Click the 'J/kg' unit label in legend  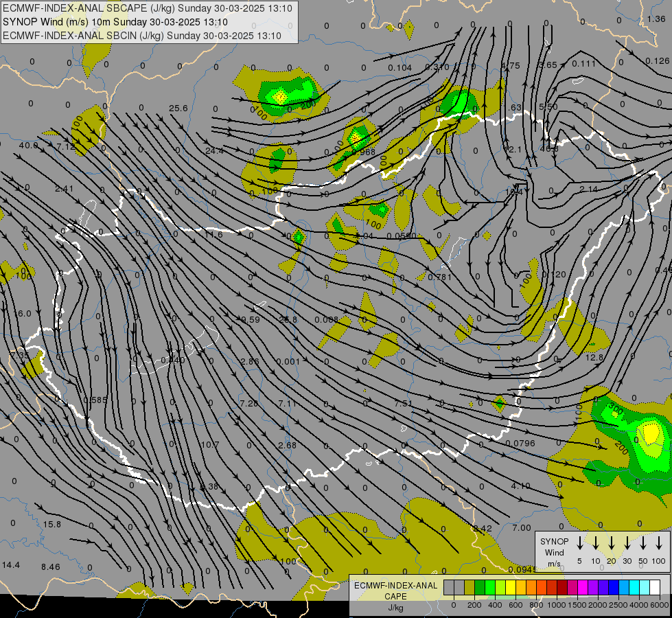pyautogui.click(x=395, y=608)
